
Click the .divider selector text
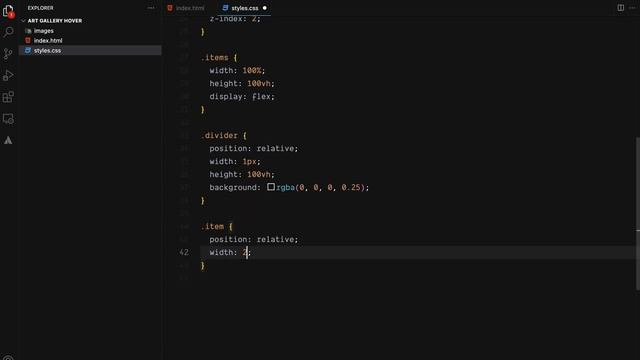point(219,136)
